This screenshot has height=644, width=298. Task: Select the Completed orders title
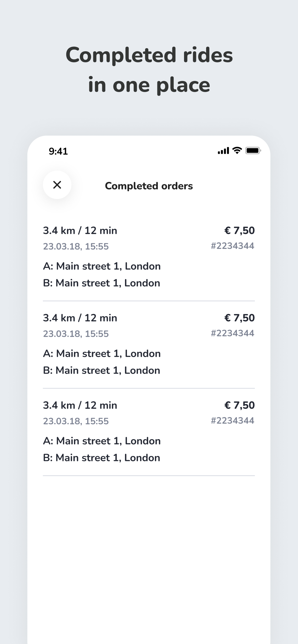149,186
